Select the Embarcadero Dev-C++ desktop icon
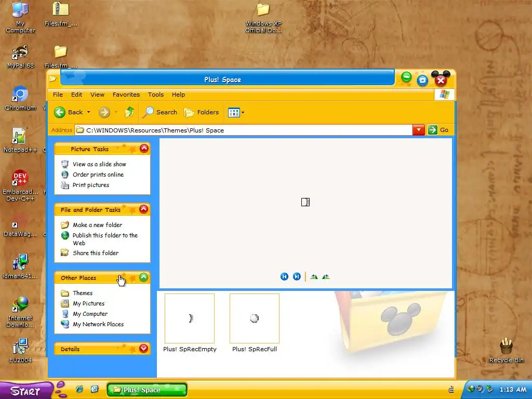 [x=20, y=185]
